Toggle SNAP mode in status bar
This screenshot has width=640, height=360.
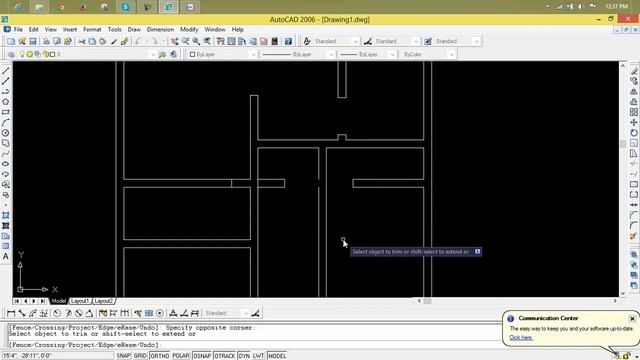[123, 356]
